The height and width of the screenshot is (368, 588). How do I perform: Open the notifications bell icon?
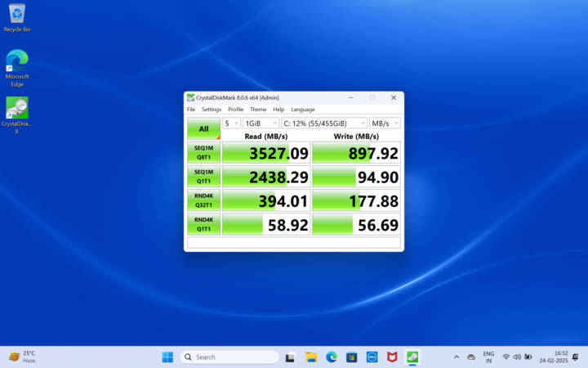pos(575,357)
